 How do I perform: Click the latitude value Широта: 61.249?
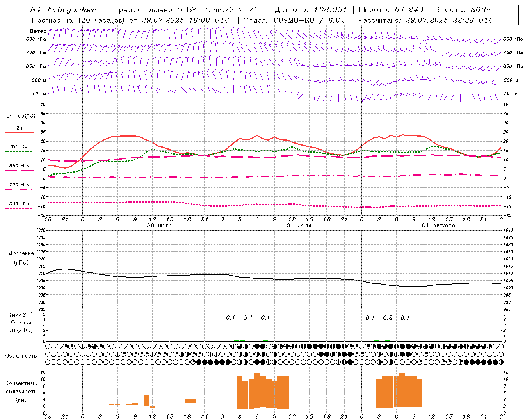click(x=391, y=10)
